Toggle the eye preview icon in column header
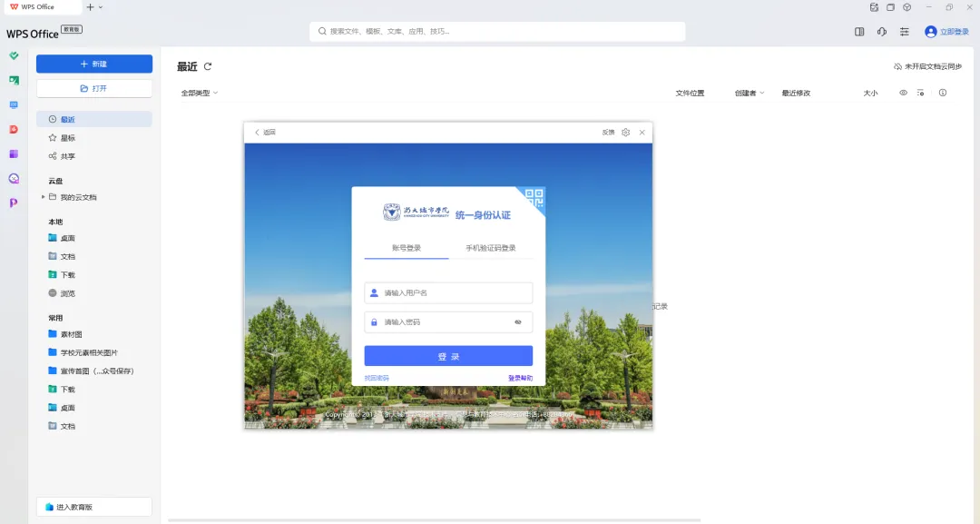 [903, 93]
